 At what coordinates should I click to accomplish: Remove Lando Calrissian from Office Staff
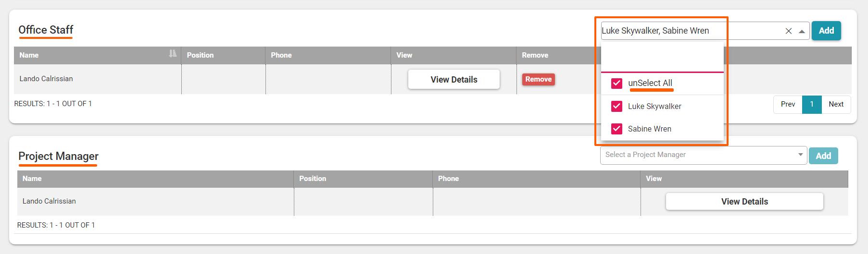tap(538, 79)
